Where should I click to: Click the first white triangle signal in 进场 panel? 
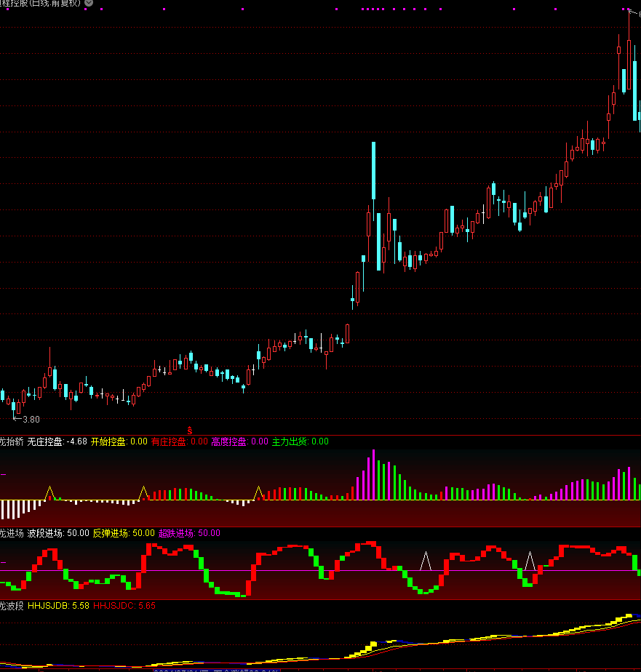click(x=426, y=561)
